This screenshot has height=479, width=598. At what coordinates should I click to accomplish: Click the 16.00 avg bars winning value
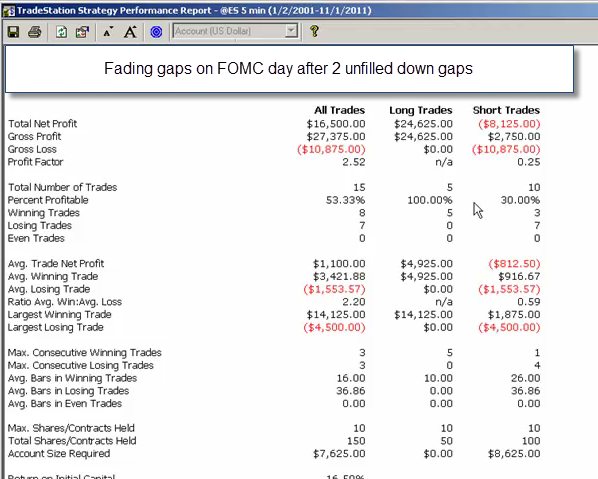[x=351, y=378]
